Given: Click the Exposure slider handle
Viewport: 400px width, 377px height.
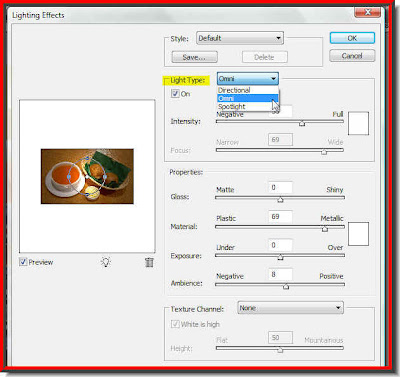Looking at the screenshot, I should pos(280,257).
